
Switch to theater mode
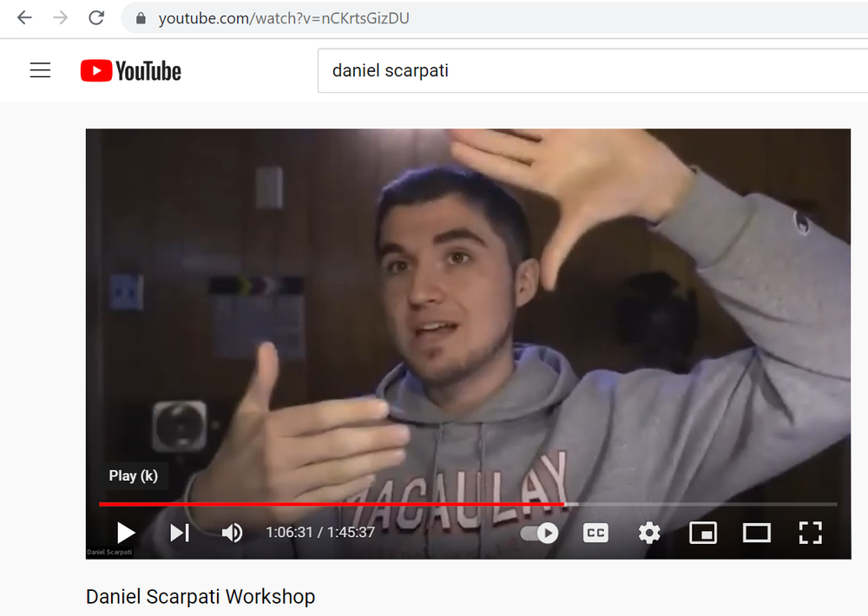click(757, 533)
